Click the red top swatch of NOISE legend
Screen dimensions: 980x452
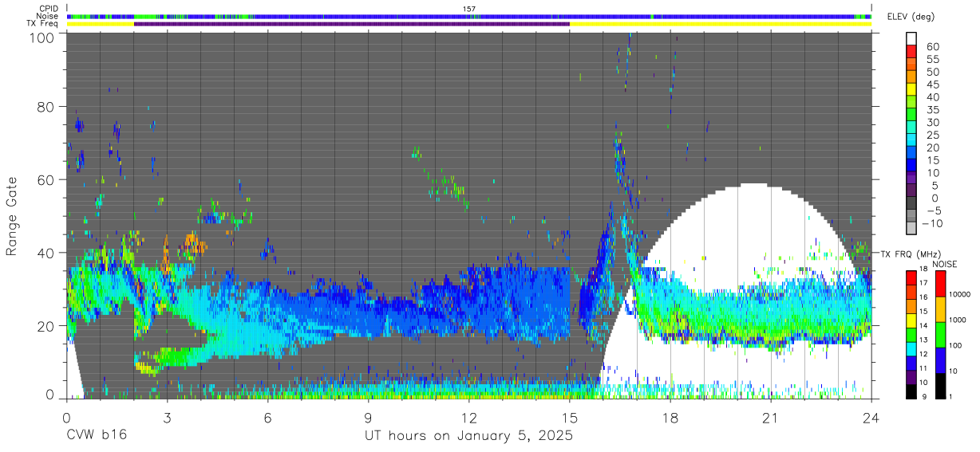tap(940, 283)
